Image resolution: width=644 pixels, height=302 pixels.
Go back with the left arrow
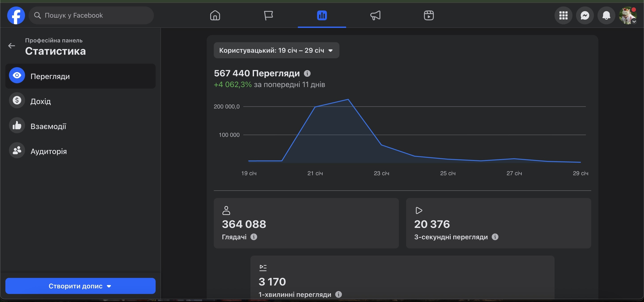tap(11, 46)
